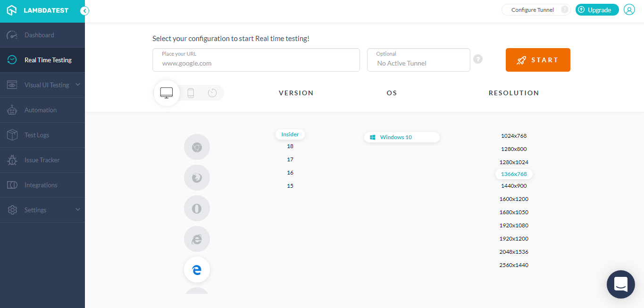Screen dimensions: 644x308
Task: Select the Firefox browser icon
Action: [x=197, y=177]
